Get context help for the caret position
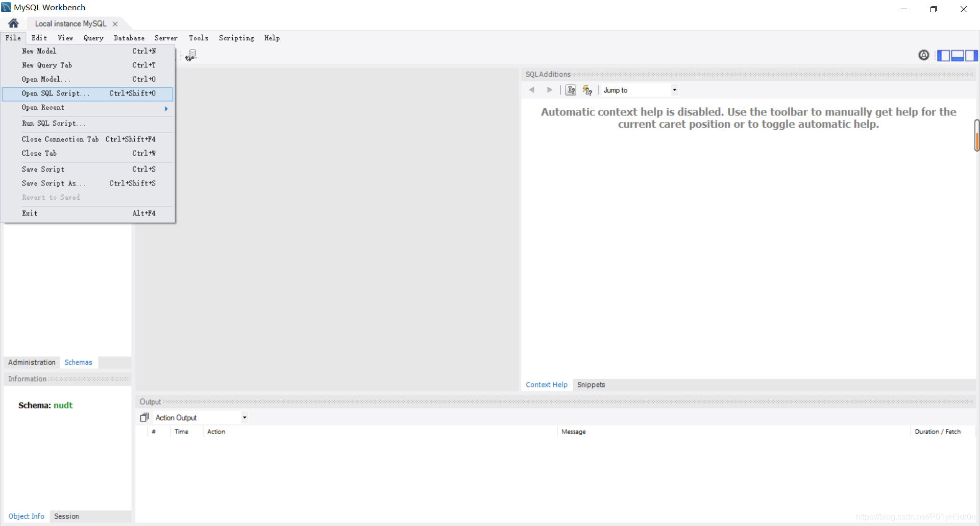The height and width of the screenshot is (526, 980). (571, 90)
